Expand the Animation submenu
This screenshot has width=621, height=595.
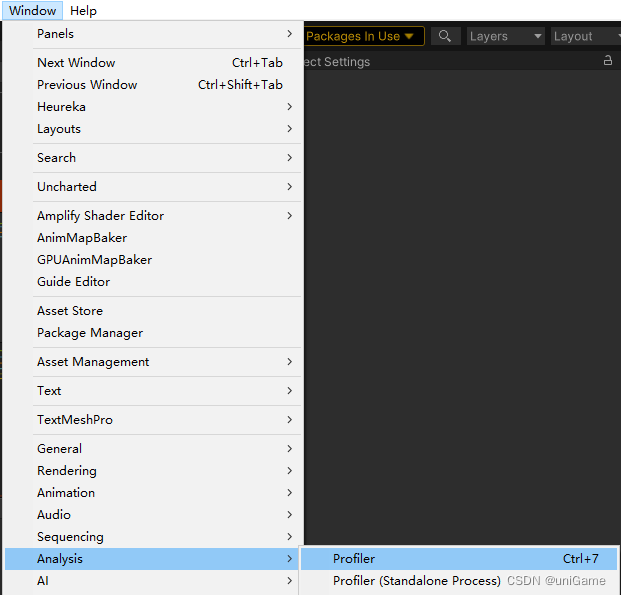[152, 493]
